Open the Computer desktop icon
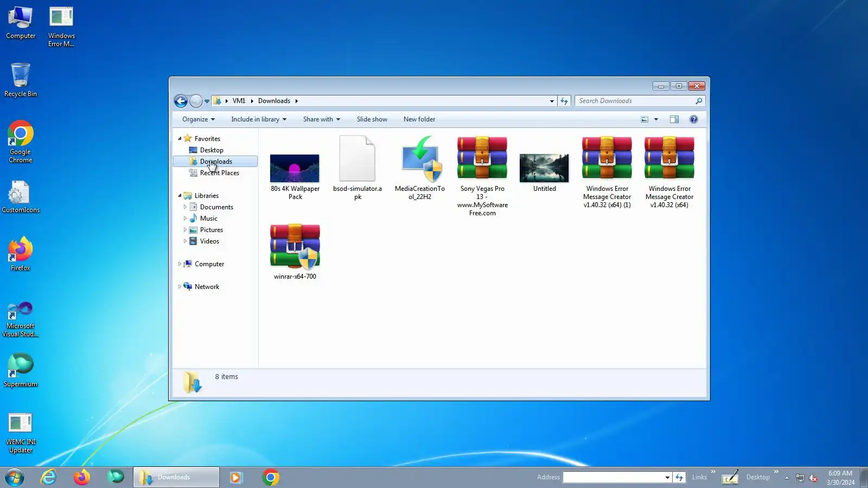The height and width of the screenshot is (488, 868). 21,23
